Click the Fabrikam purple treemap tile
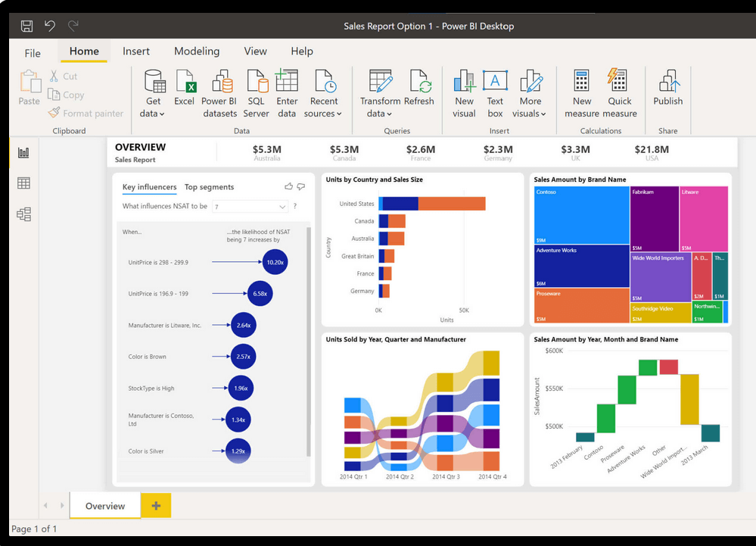756x546 pixels. [x=655, y=219]
